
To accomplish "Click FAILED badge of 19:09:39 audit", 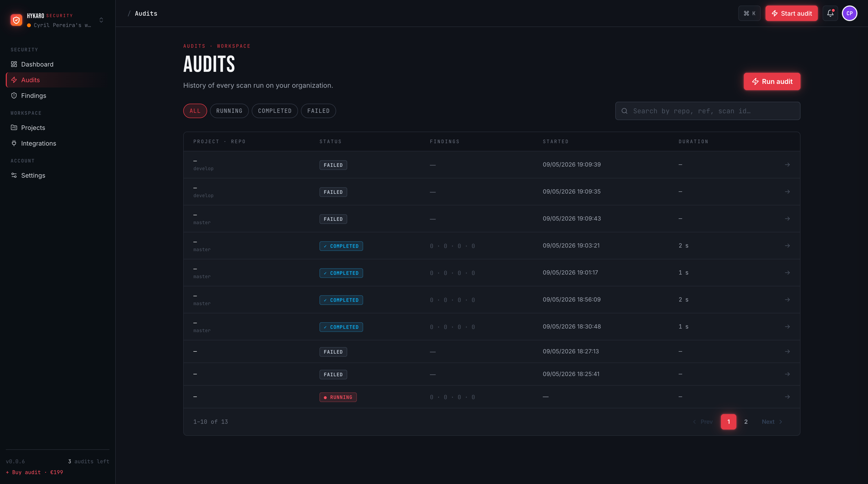I will [x=333, y=165].
